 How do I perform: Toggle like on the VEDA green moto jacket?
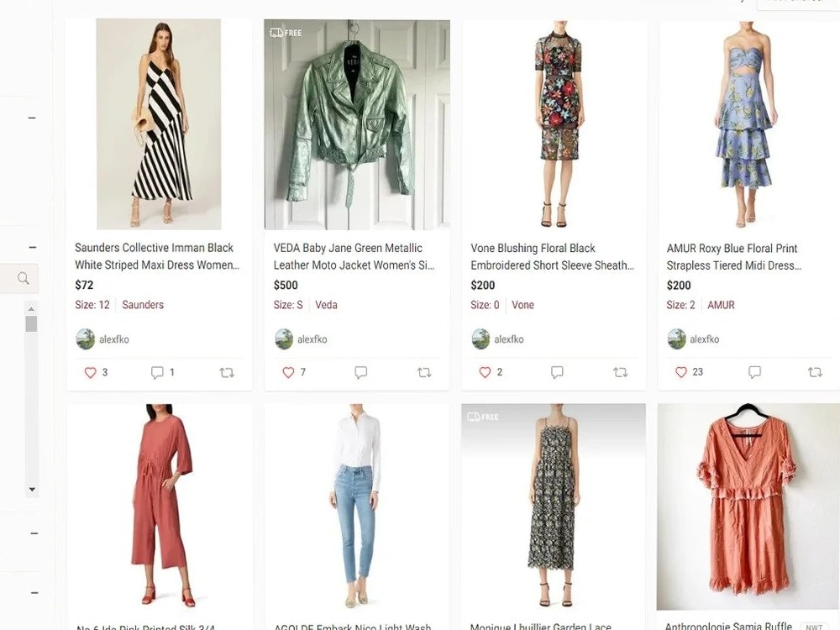click(x=288, y=372)
